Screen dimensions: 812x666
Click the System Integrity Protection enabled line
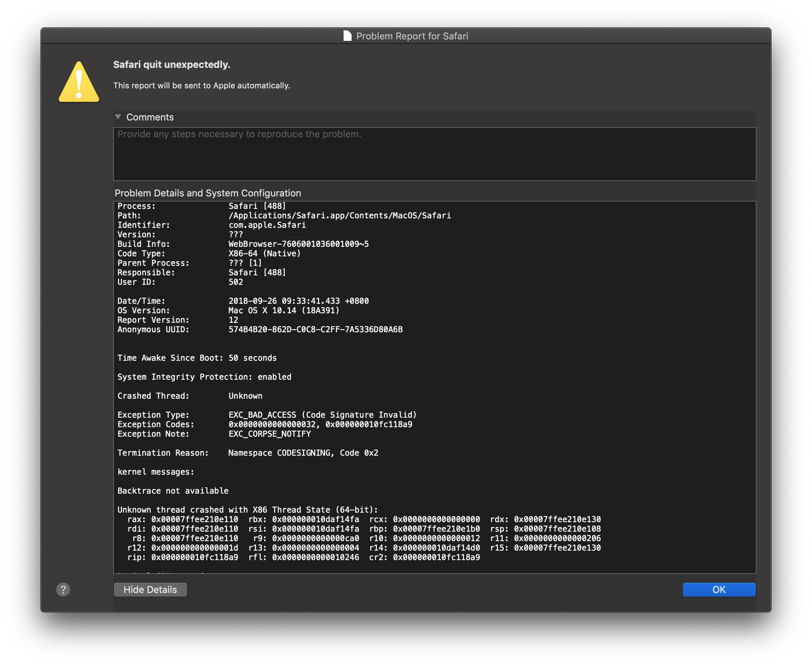click(x=204, y=377)
